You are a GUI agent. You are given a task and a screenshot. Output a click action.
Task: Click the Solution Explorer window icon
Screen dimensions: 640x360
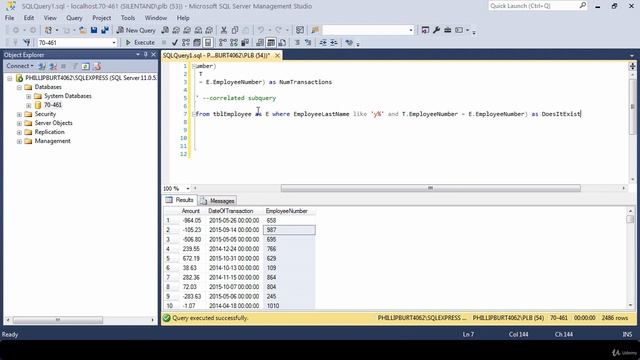[x=425, y=30]
